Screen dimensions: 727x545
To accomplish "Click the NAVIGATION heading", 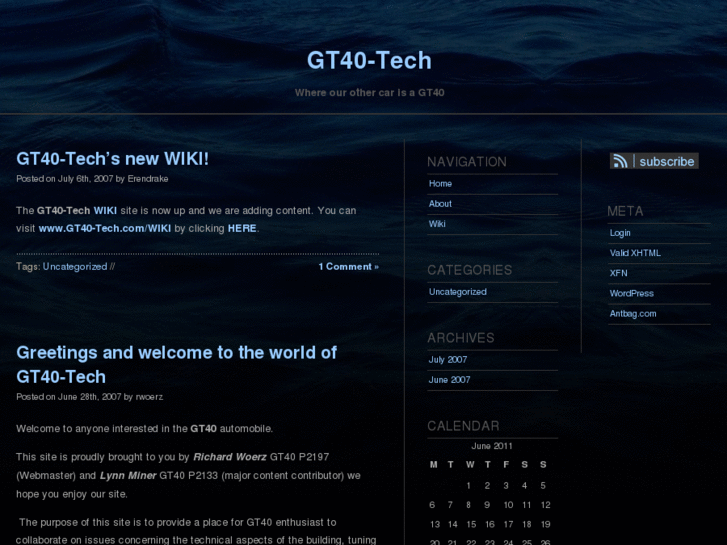I will click(467, 162).
